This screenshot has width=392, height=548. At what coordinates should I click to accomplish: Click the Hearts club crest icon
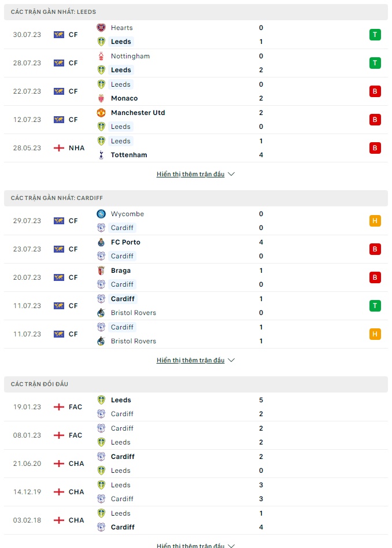pos(101,28)
